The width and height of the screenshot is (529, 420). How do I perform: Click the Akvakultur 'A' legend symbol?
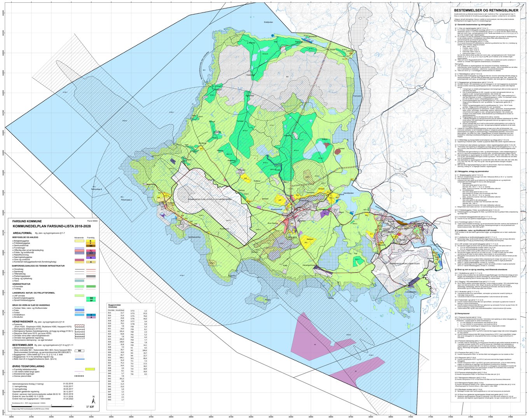[x=91, y=317]
